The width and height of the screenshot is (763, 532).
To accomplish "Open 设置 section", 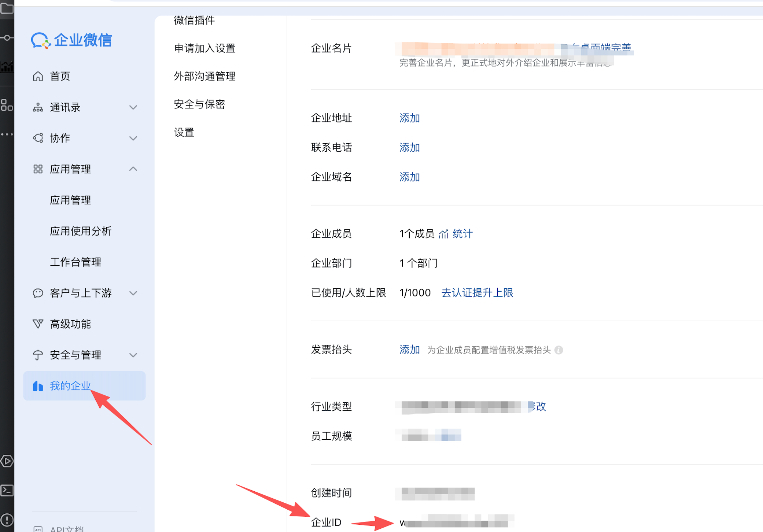I will (x=184, y=132).
